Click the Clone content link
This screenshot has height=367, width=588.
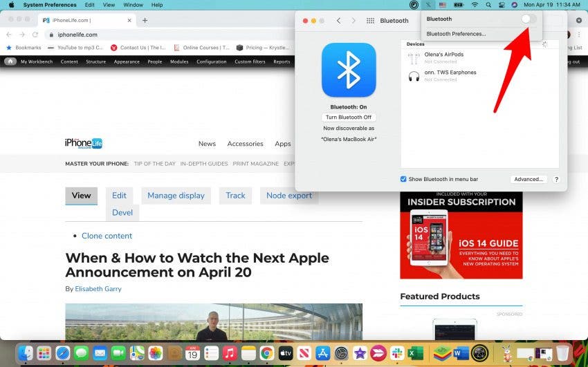107,236
